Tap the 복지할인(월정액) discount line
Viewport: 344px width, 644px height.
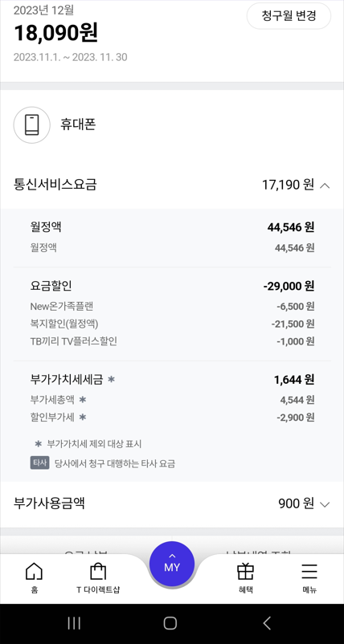tap(172, 324)
